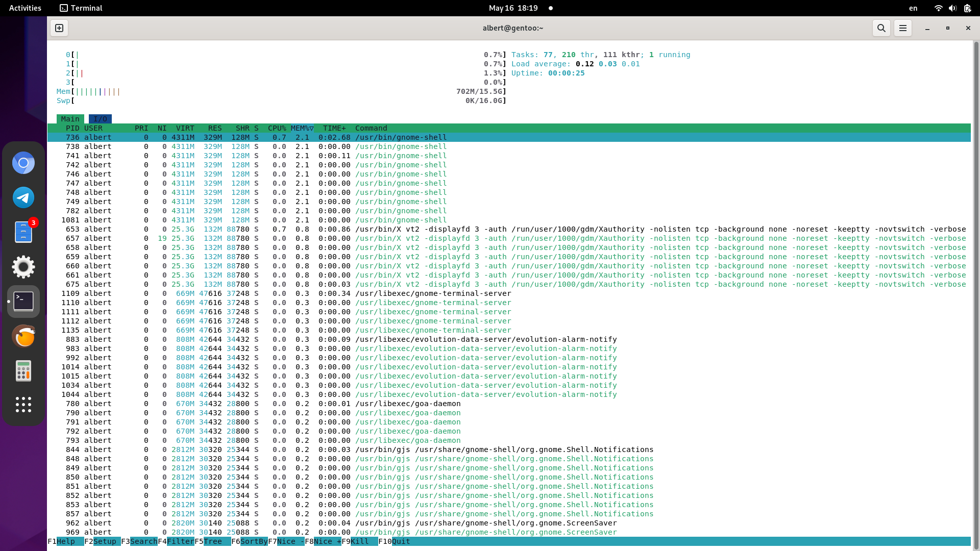Open F2 Setup in the function bar
This screenshot has height=551, width=980.
(x=103, y=541)
